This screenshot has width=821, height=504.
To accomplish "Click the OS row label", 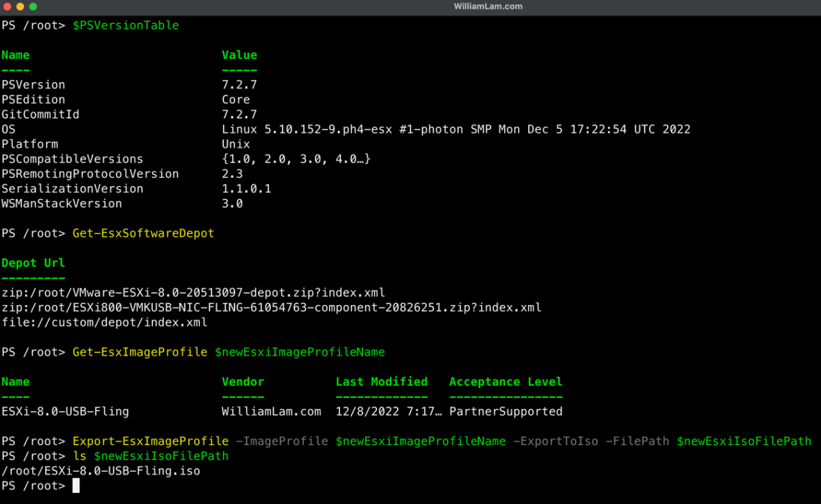I will point(8,129).
